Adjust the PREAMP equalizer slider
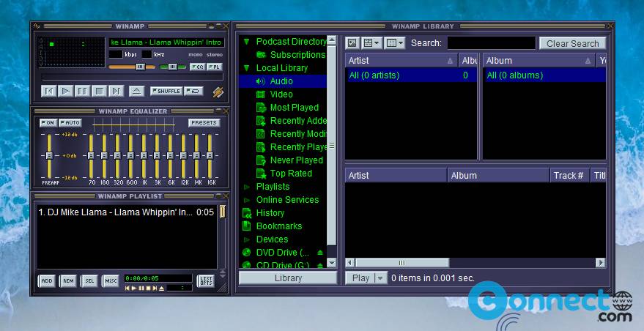 coord(49,156)
